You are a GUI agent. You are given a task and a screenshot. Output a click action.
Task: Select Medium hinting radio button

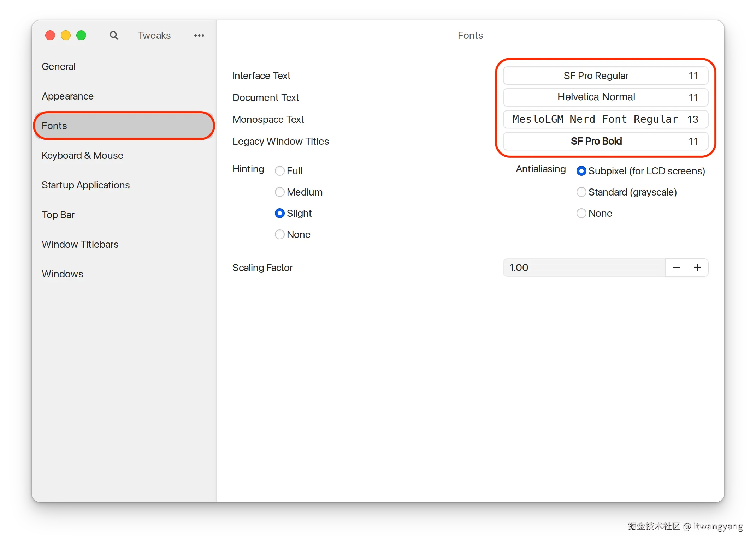(280, 192)
